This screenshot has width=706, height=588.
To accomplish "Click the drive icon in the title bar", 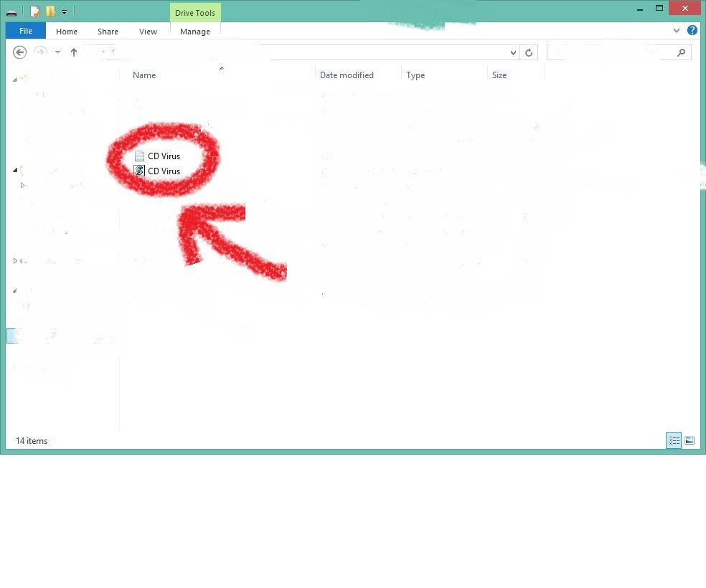I will [11, 13].
